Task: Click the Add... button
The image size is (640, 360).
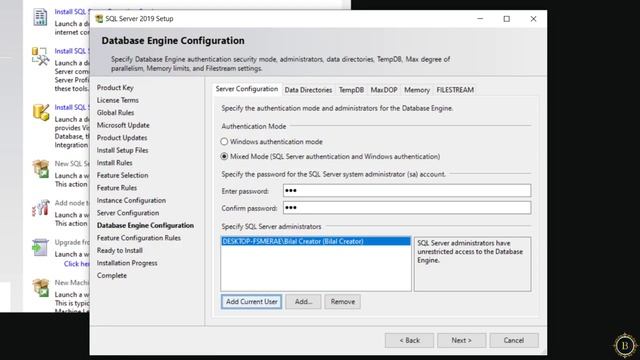Action: point(303,302)
